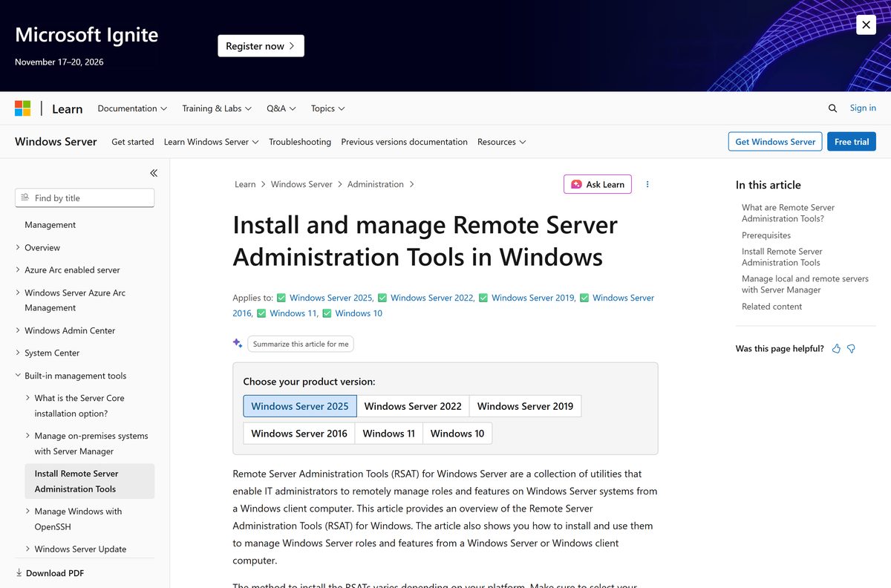Click the thumbs down feedback icon
The image size is (891, 588).
pos(851,349)
